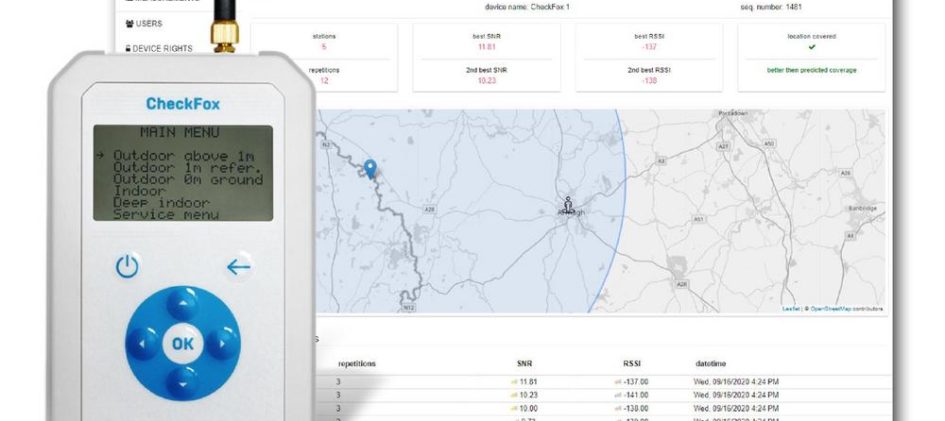The width and height of the screenshot is (945, 421).
Task: Open the USERS sidebar menu item
Action: pyautogui.click(x=143, y=23)
